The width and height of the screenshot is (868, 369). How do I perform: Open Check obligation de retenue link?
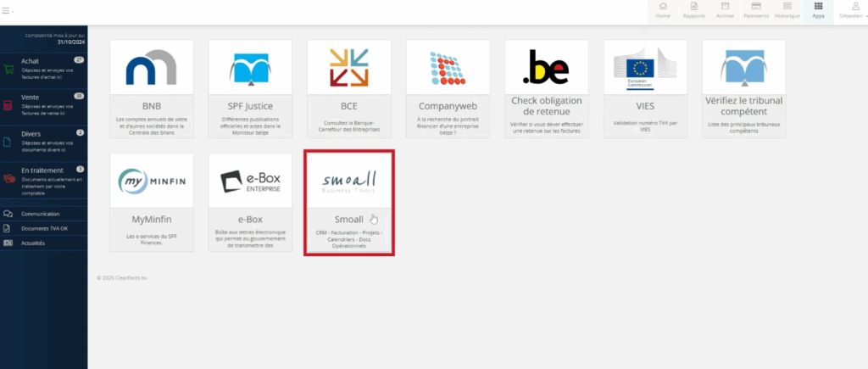tap(547, 106)
